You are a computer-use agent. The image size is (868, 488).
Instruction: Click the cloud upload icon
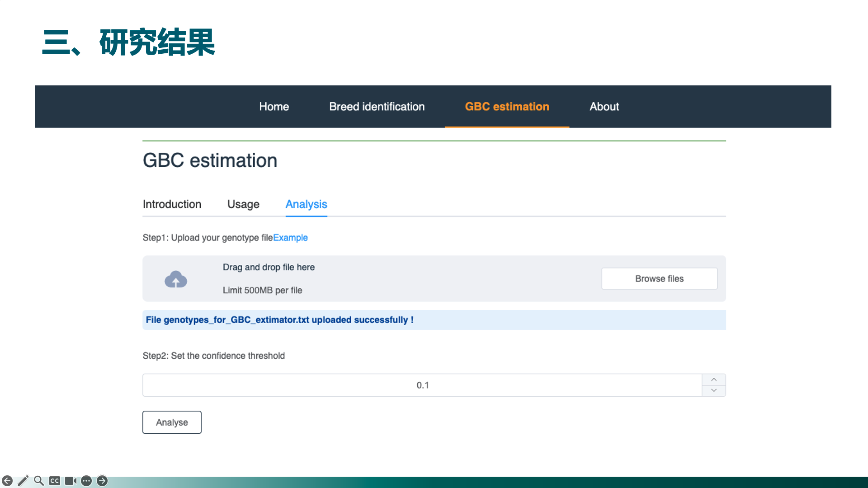[176, 279]
